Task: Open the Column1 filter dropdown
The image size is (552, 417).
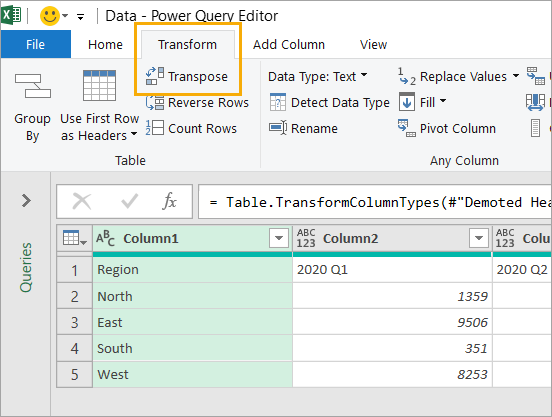Action: pos(279,238)
